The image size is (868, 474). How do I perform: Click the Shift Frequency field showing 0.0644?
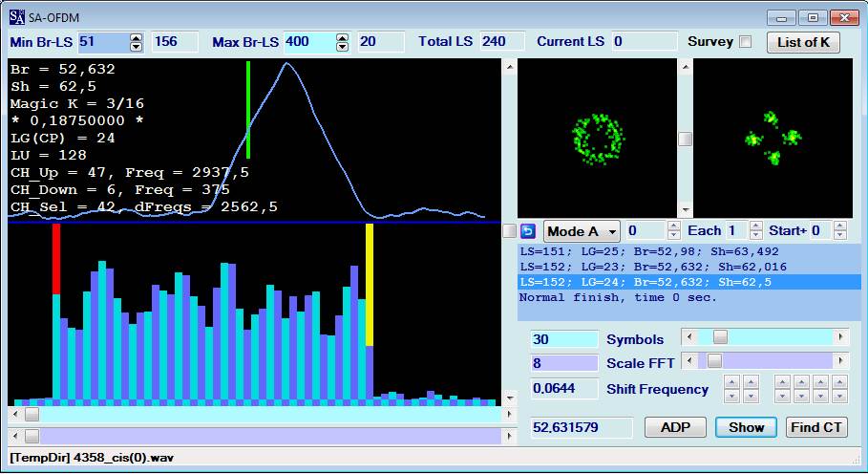(564, 389)
